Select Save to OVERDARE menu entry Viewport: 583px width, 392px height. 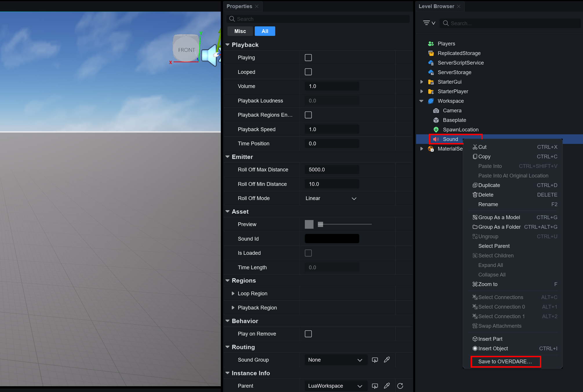pos(505,362)
